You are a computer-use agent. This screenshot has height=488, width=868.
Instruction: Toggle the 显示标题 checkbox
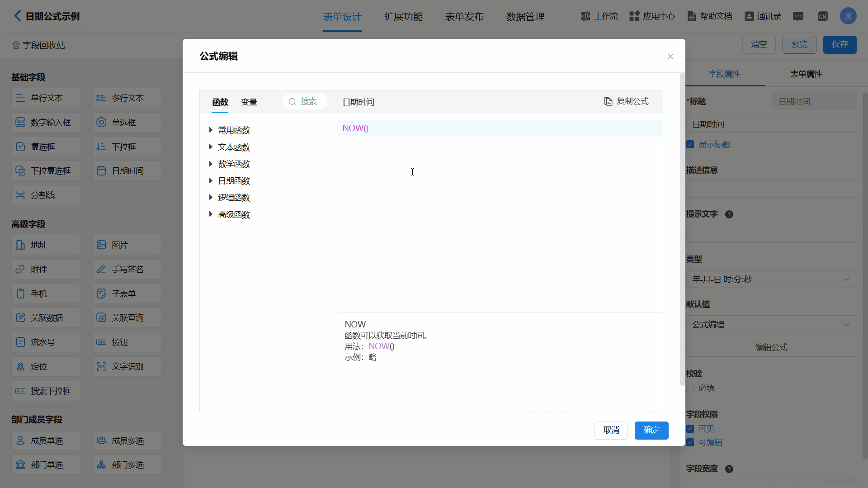tap(690, 144)
